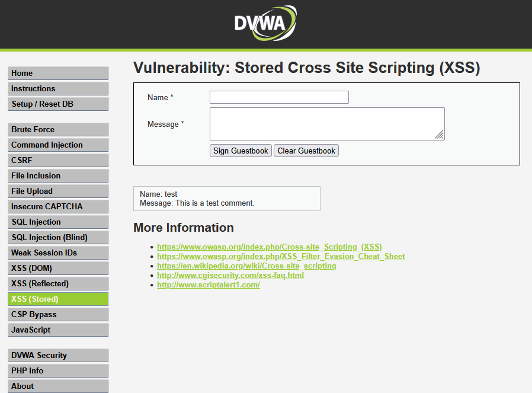This screenshot has height=393, width=532.
Task: Go to Weak Session IDs
Action: (58, 253)
